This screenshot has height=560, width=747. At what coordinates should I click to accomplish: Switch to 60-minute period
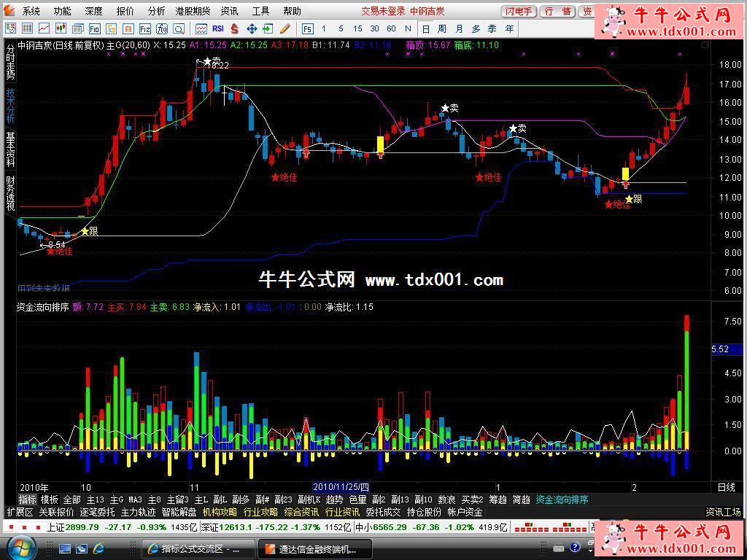click(391, 29)
